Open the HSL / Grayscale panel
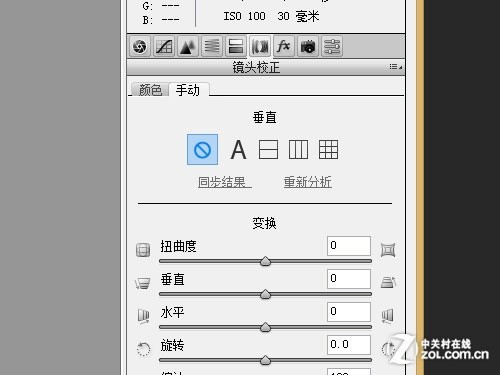 click(212, 46)
